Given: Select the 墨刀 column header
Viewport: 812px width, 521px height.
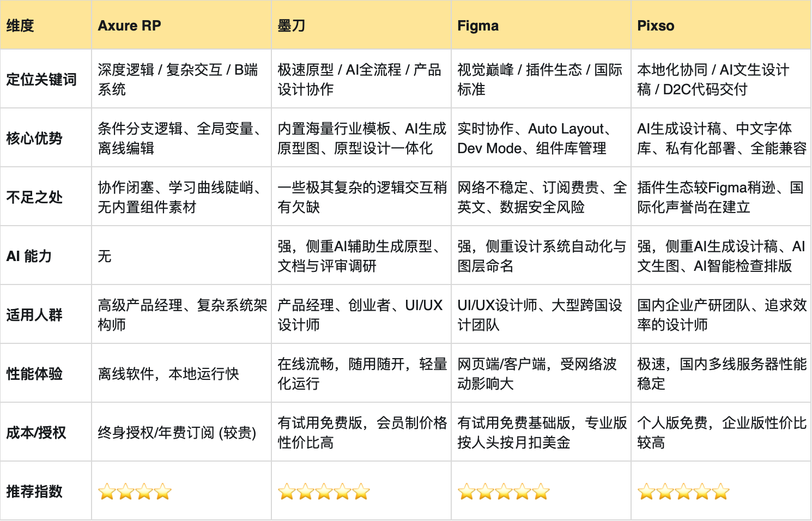Looking at the screenshot, I should tap(361, 25).
